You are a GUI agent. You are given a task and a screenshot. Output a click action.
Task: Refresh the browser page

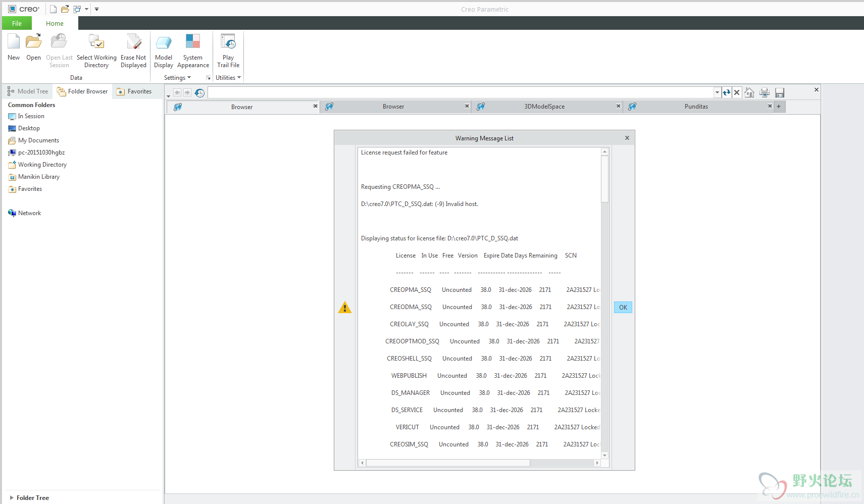[727, 92]
